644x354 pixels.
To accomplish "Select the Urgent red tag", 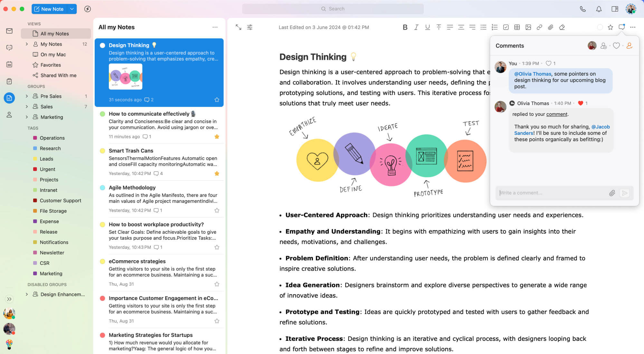I will (47, 169).
